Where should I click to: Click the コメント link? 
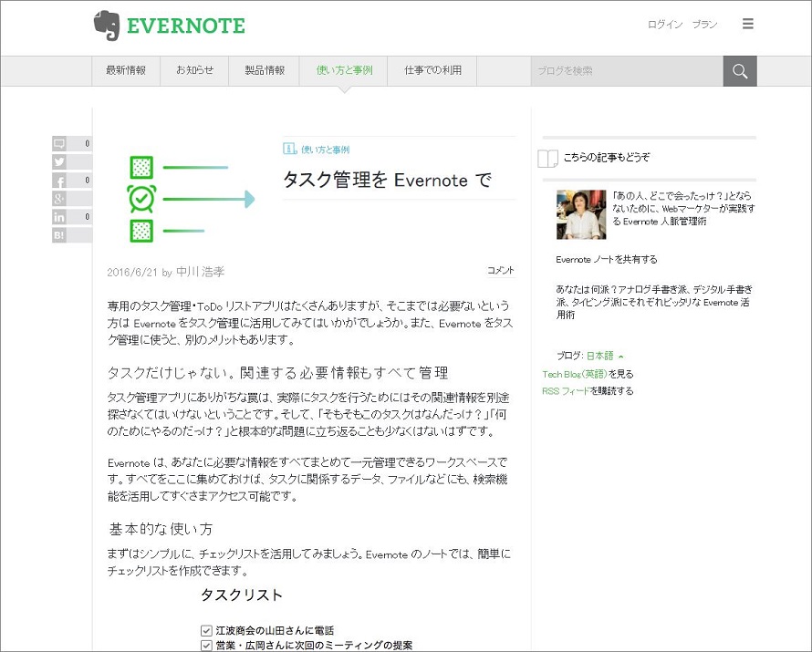pos(500,270)
